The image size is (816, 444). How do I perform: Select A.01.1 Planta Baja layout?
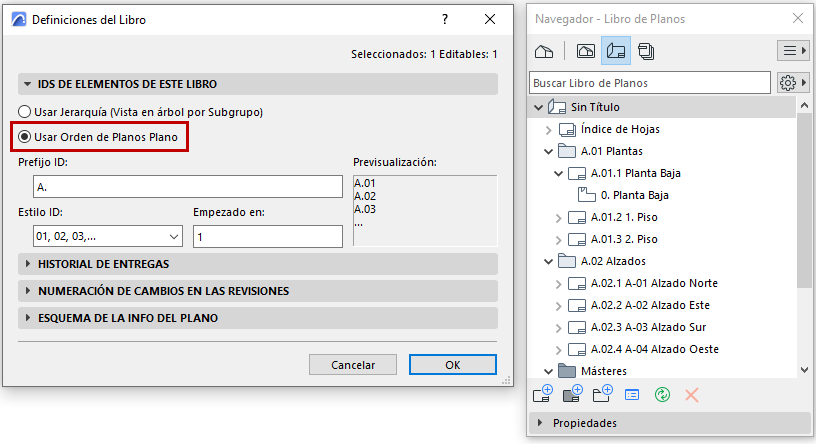635,173
